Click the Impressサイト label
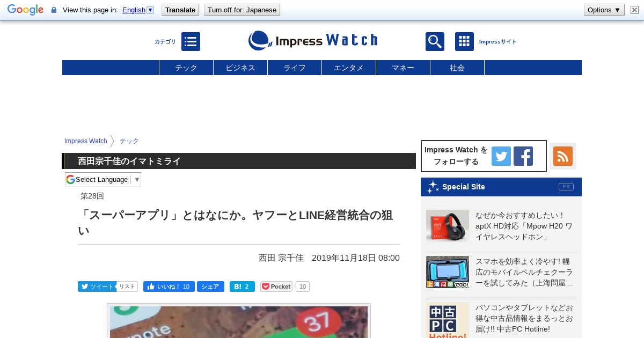This screenshot has width=644, height=338. [x=497, y=41]
